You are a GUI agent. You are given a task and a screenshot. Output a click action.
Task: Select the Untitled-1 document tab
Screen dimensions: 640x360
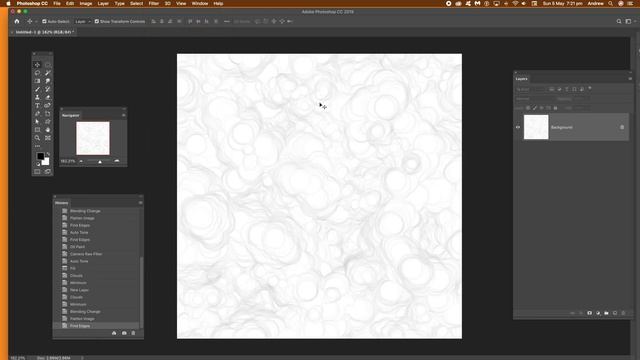(43, 32)
